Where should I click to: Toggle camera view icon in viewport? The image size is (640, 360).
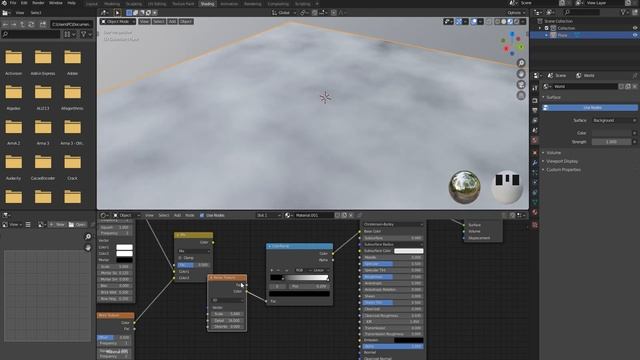pos(521,84)
